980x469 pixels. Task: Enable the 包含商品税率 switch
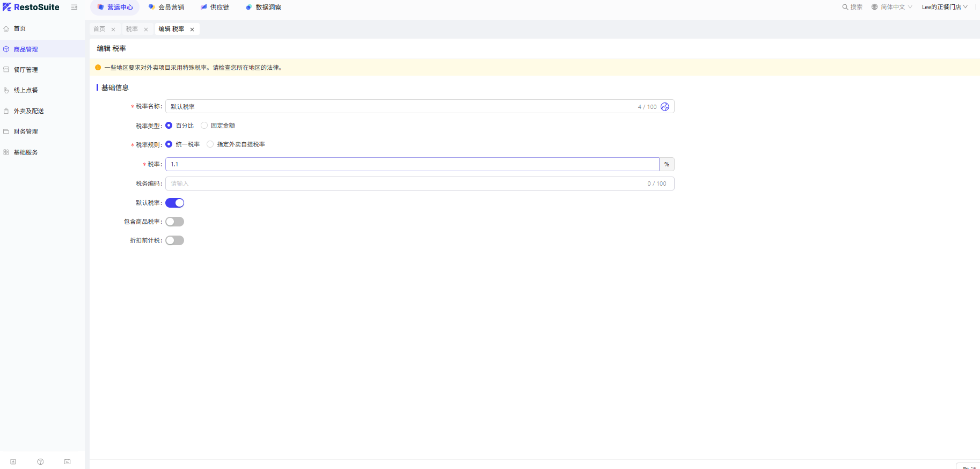click(174, 222)
